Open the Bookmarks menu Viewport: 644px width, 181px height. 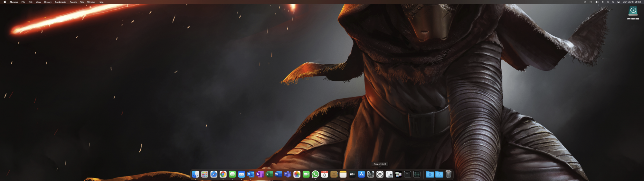(x=61, y=2)
